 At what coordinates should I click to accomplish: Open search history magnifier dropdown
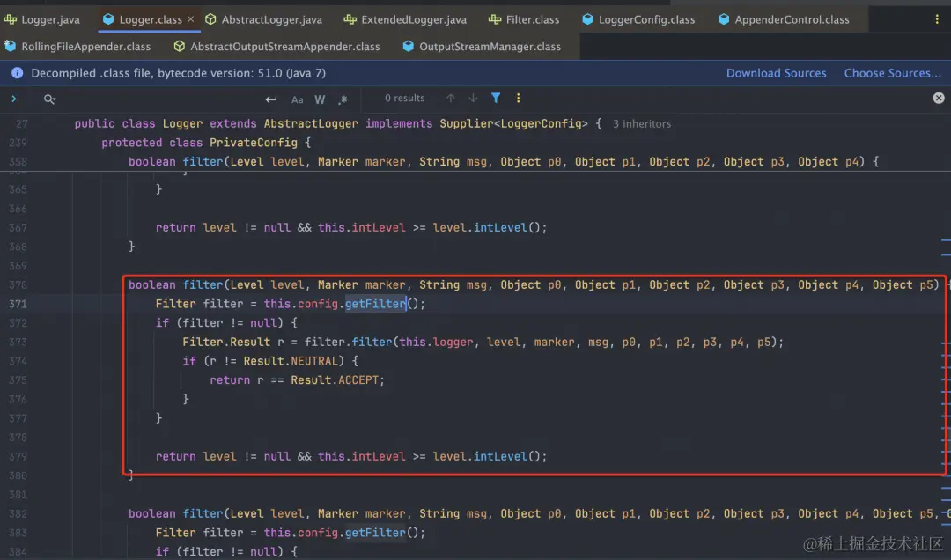[49, 99]
